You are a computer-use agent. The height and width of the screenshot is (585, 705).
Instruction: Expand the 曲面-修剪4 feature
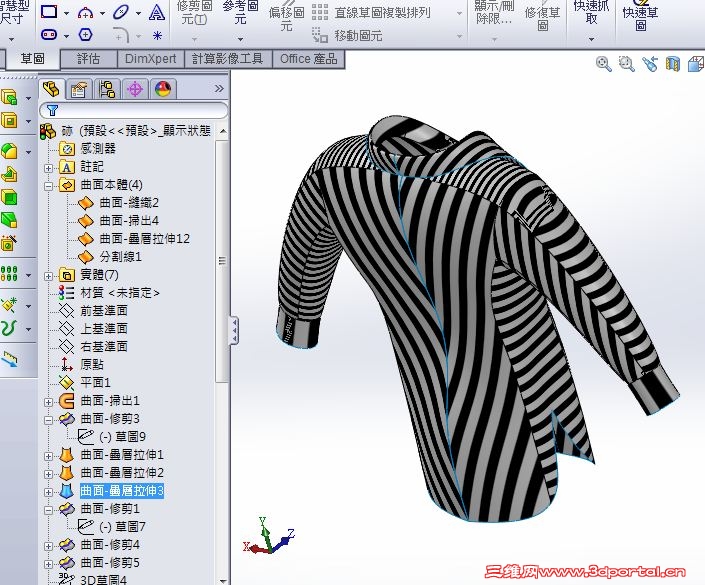(x=49, y=546)
